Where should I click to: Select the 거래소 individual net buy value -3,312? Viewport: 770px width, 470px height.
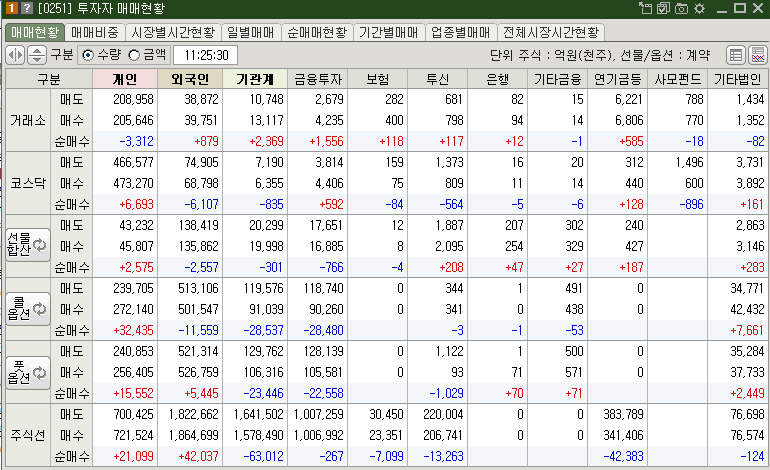pyautogui.click(x=137, y=141)
